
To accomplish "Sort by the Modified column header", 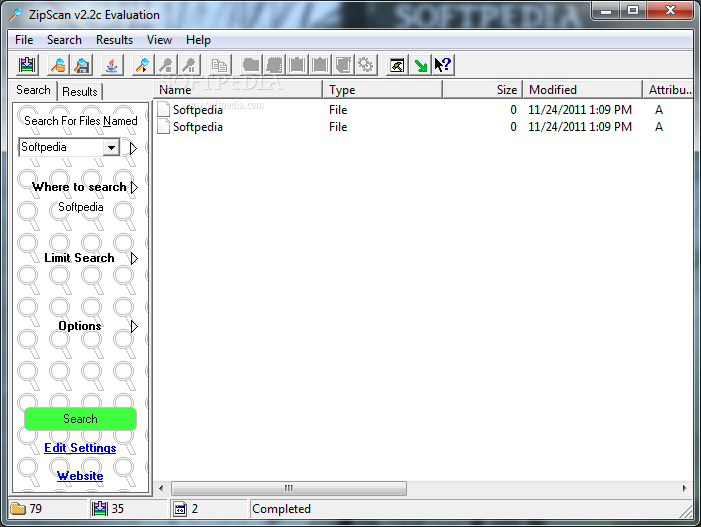I will pyautogui.click(x=583, y=90).
